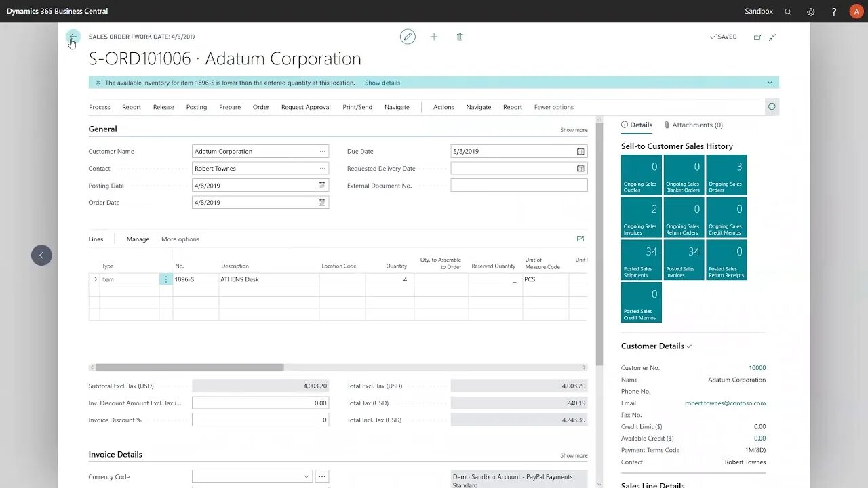Screen dimensions: 868x488
Task: Go to previous record with side arrow
Action: point(41,256)
